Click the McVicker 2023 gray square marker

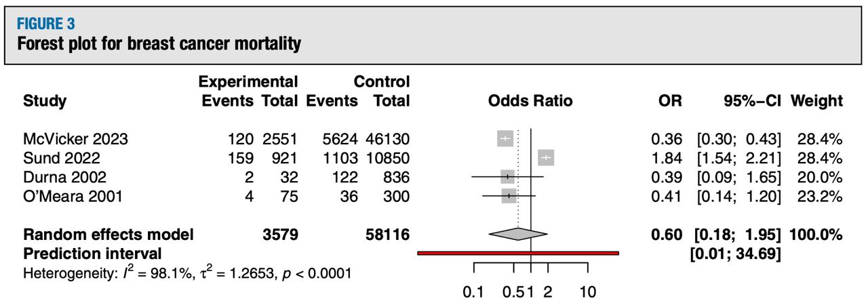point(505,140)
